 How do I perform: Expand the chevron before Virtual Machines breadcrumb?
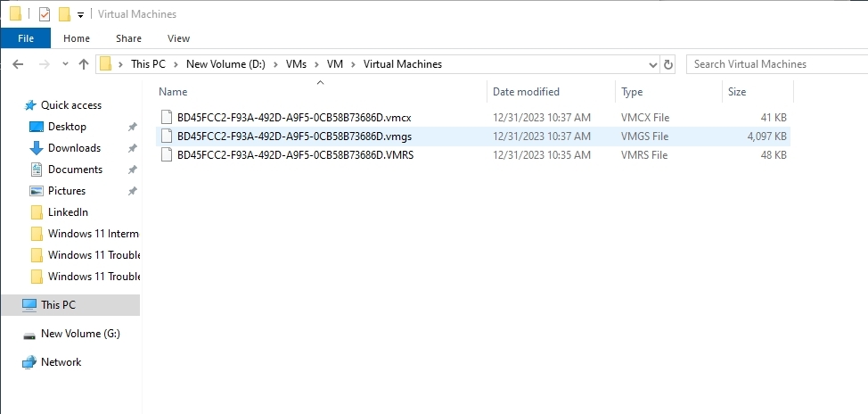pyautogui.click(x=353, y=64)
